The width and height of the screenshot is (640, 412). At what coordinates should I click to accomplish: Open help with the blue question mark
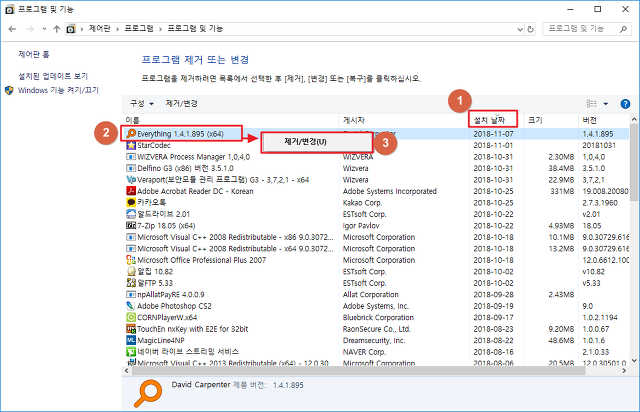click(625, 104)
